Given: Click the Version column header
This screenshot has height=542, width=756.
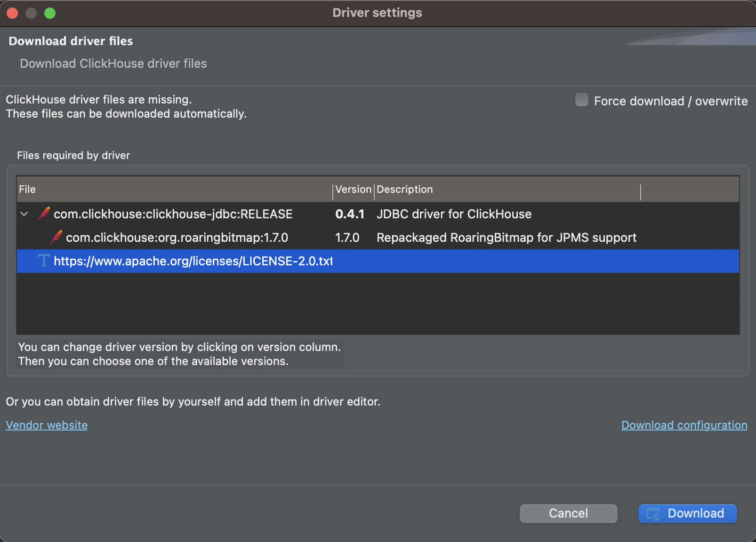Looking at the screenshot, I should (353, 189).
